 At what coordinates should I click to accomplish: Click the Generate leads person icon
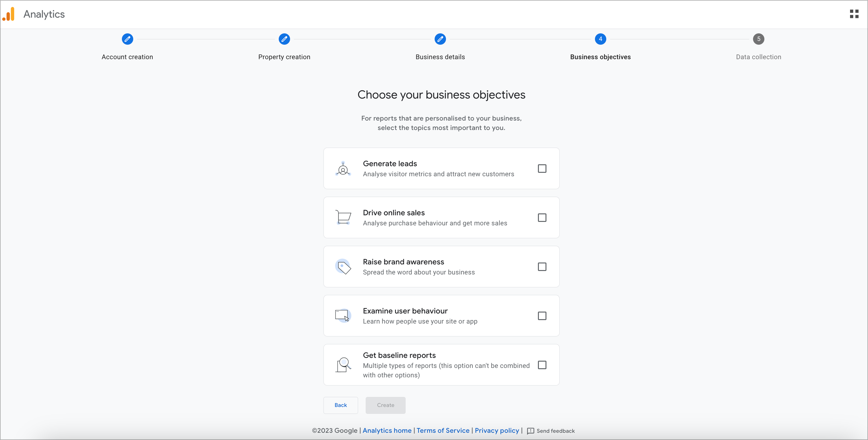click(x=343, y=169)
